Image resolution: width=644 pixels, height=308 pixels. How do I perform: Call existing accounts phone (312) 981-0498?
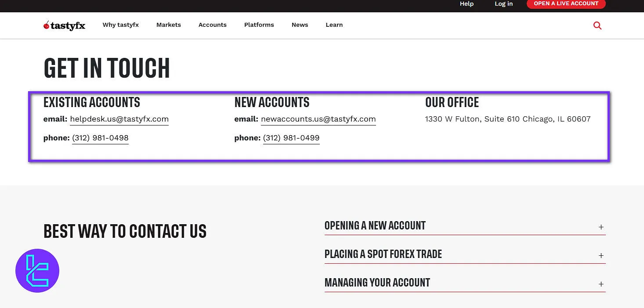point(100,138)
